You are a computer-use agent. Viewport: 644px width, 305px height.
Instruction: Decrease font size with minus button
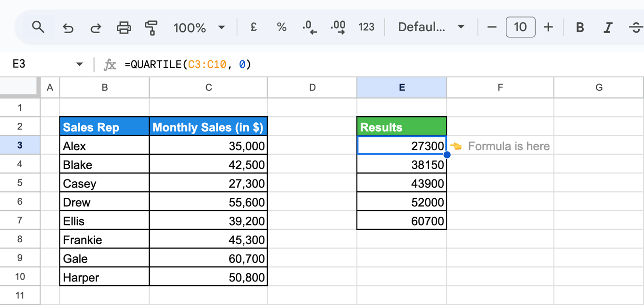[492, 27]
